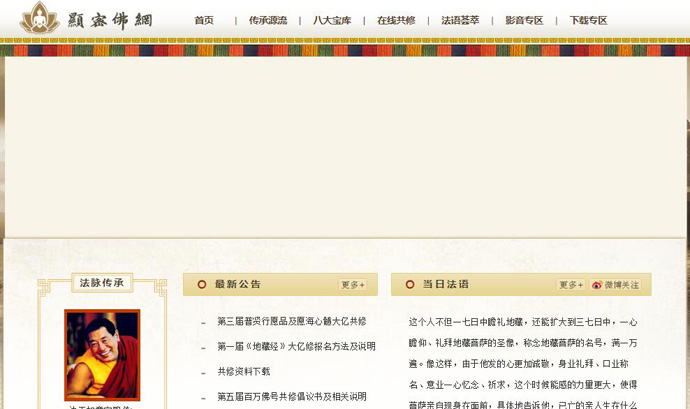The height and width of the screenshot is (409, 690).
Task: Click the circle icon beside 最新公告
Action: point(202,285)
